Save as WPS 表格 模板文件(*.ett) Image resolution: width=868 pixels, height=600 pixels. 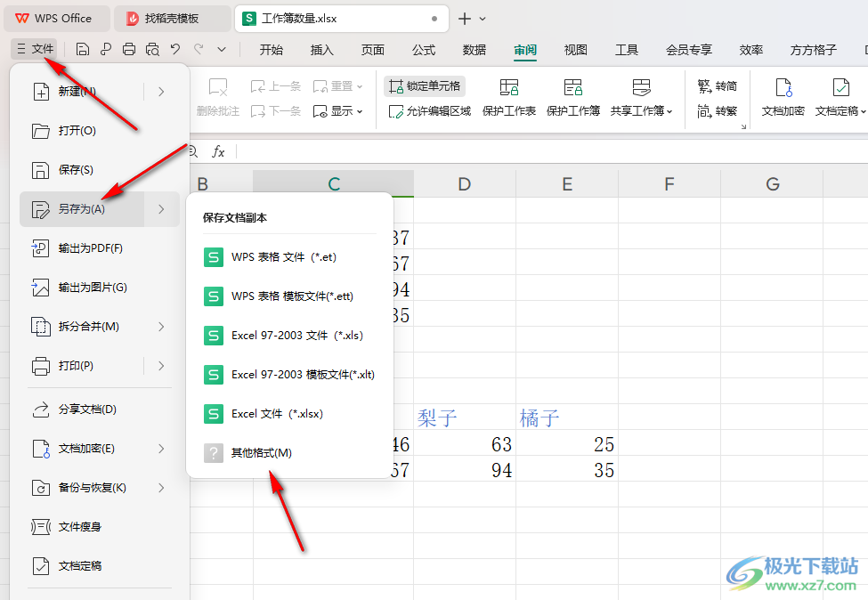pyautogui.click(x=289, y=296)
